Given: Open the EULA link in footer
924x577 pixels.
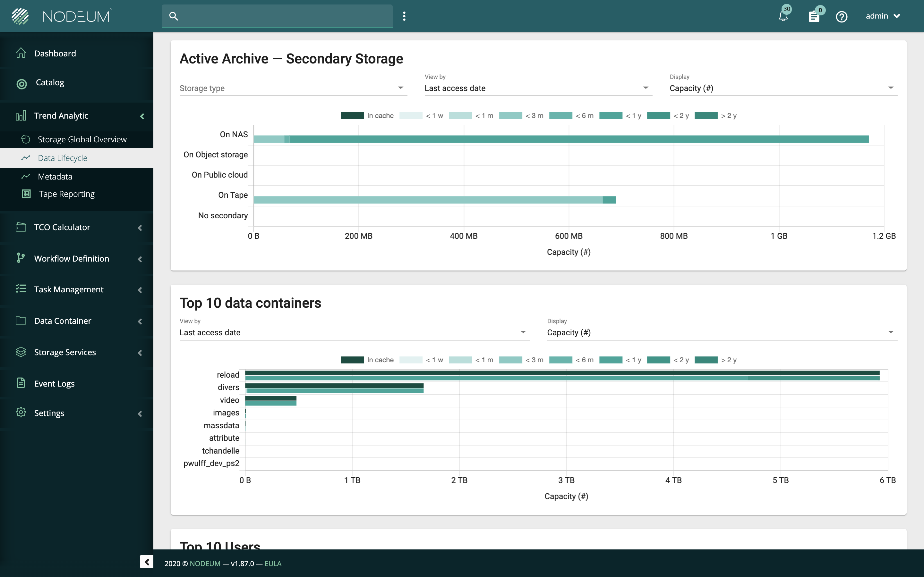Looking at the screenshot, I should [x=273, y=563].
